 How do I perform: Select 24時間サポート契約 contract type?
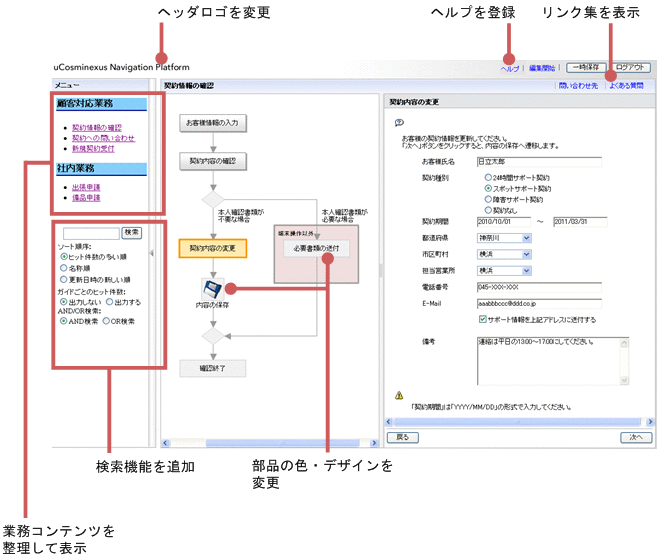(x=488, y=177)
